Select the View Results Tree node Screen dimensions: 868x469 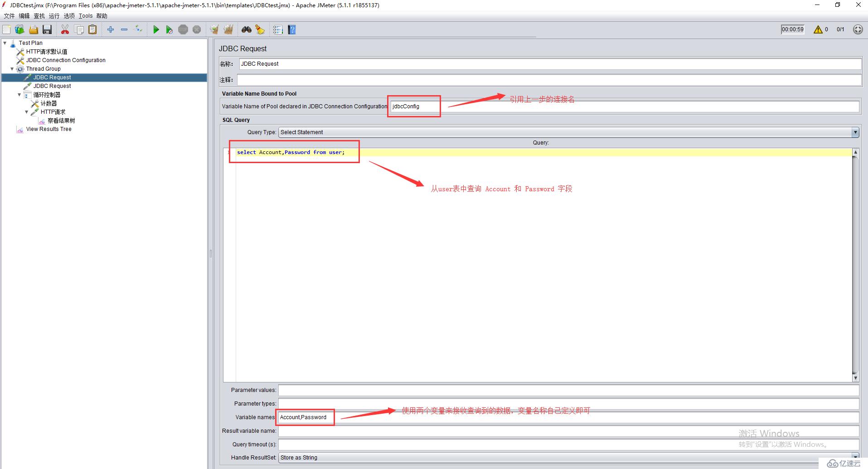pyautogui.click(x=48, y=129)
